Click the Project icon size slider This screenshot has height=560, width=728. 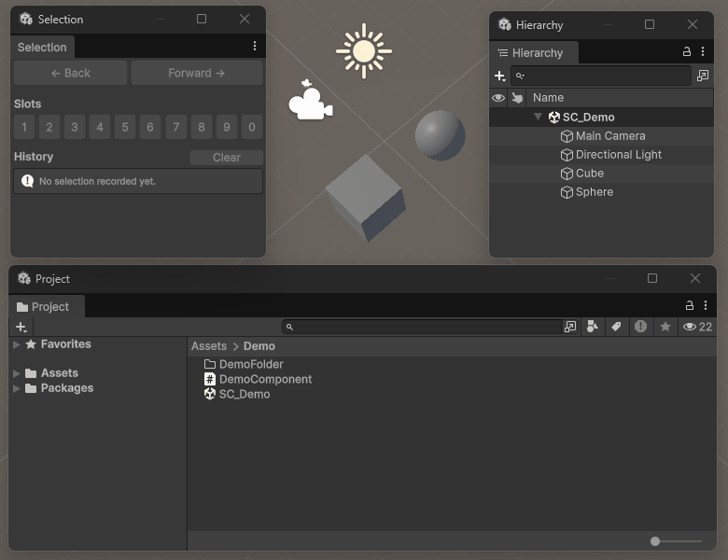(x=677, y=541)
